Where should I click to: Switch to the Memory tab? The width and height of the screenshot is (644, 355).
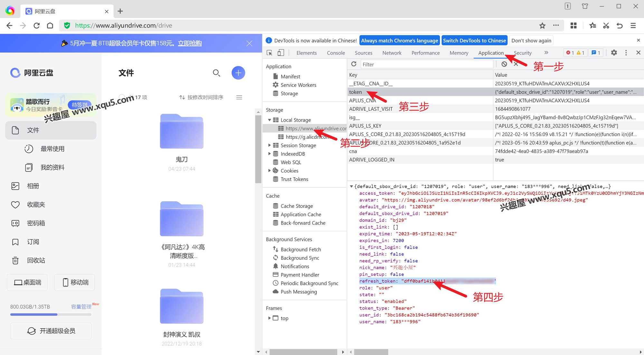[x=459, y=53]
